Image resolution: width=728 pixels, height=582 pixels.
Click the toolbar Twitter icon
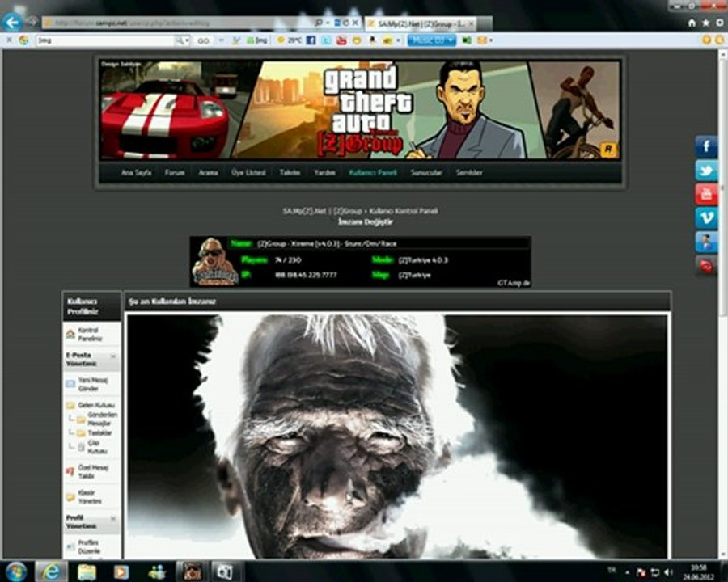click(x=327, y=40)
